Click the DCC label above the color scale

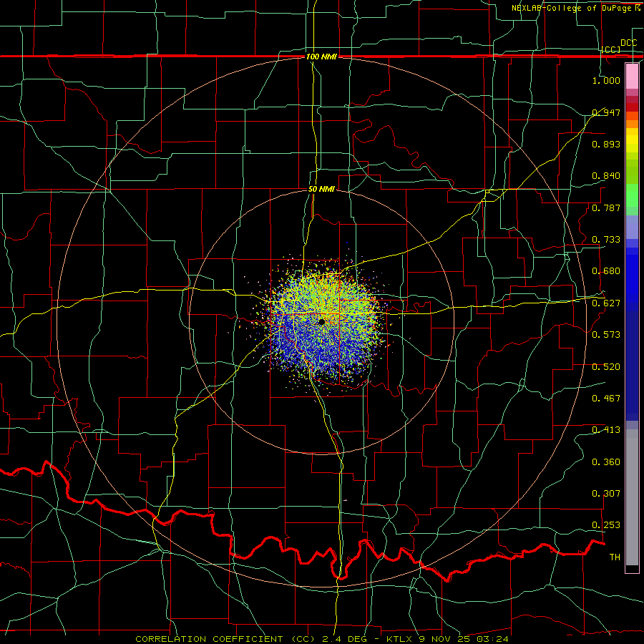tap(628, 43)
